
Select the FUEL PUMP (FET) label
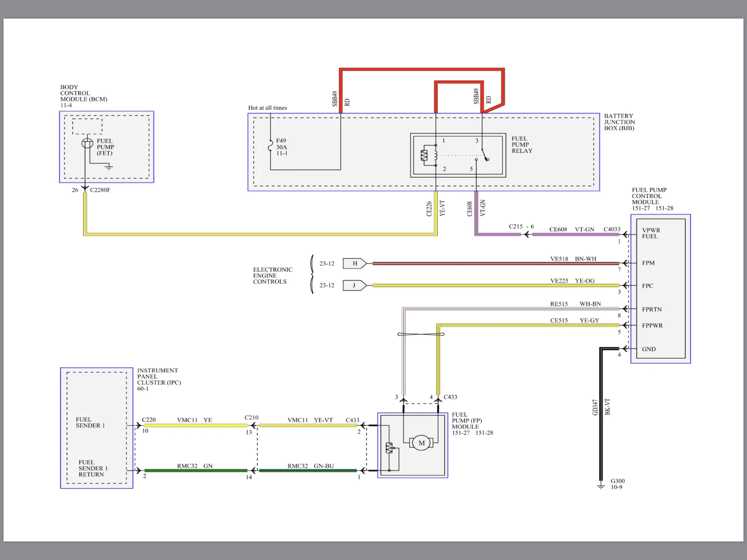pos(106,147)
